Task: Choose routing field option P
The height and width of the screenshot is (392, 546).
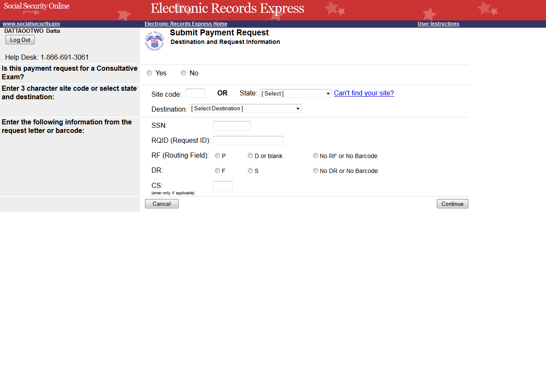Action: [x=218, y=156]
